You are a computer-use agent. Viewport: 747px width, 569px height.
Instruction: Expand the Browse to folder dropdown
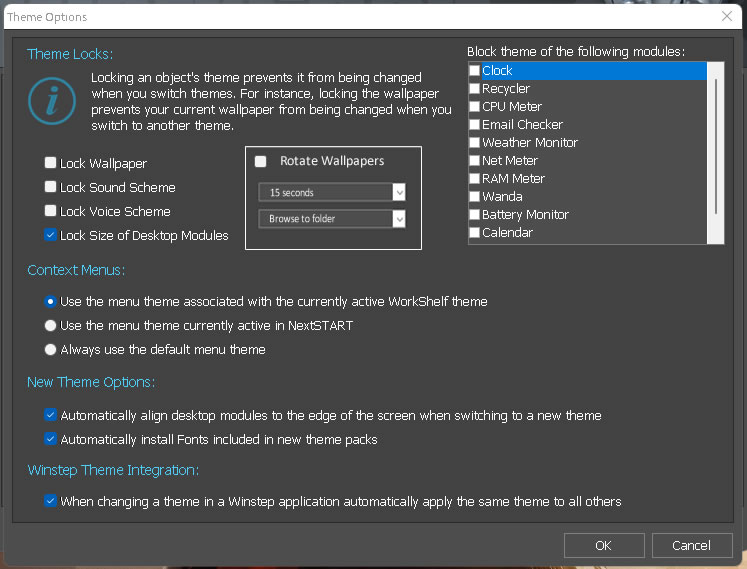(x=331, y=219)
